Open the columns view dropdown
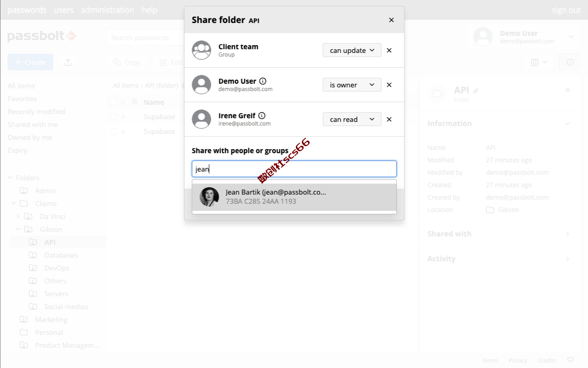588x368 pixels. pos(539,62)
